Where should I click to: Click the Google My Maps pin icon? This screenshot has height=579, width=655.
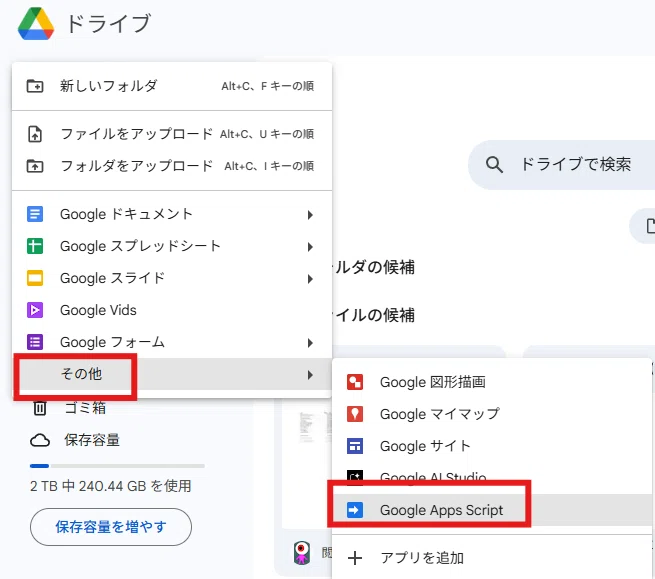pos(355,414)
